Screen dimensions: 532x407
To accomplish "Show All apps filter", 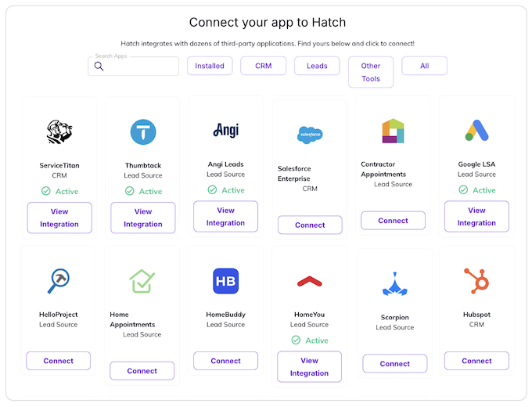I will click(424, 66).
